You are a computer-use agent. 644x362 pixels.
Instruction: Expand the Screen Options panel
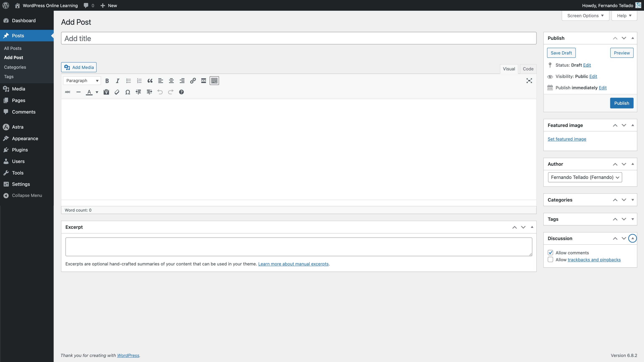click(x=585, y=16)
